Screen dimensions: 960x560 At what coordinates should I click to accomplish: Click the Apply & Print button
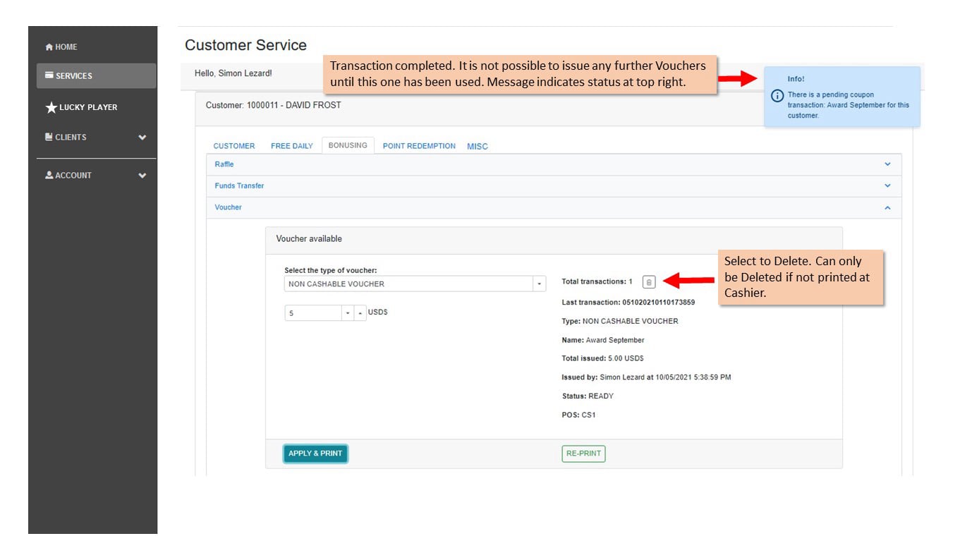pos(315,454)
